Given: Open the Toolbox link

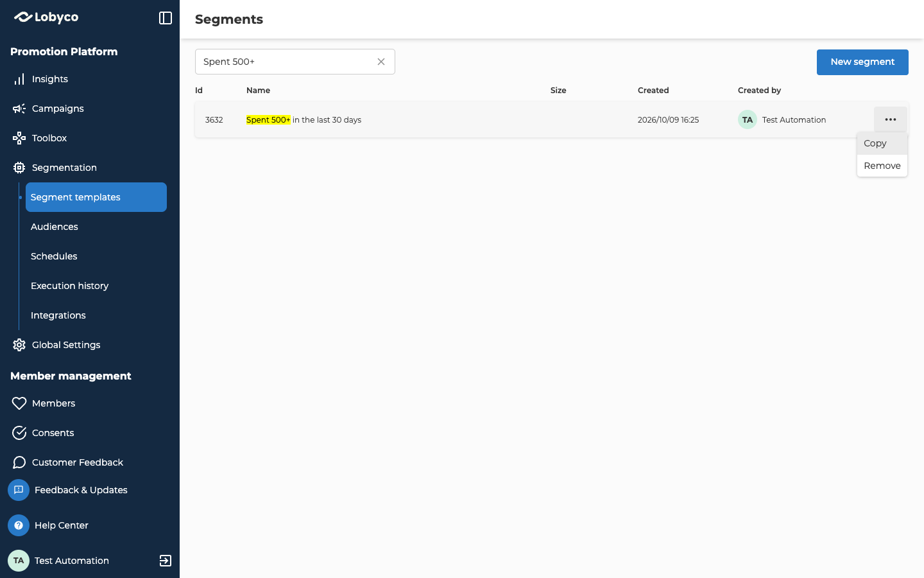Looking at the screenshot, I should point(49,138).
